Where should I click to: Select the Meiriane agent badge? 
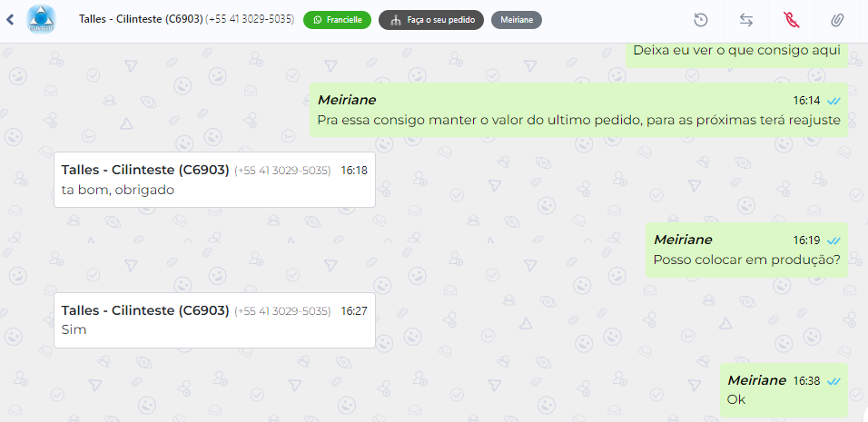point(517,20)
